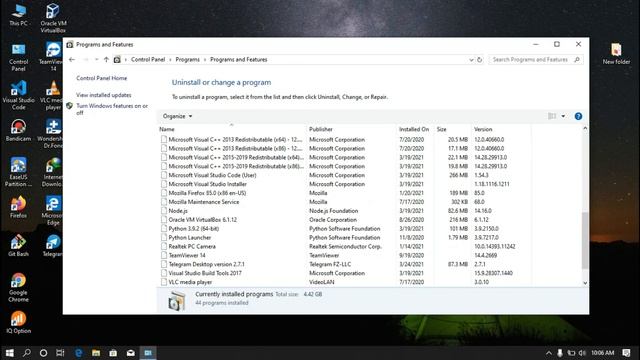Launch Firefox desktop shortcut

[x=18, y=207]
